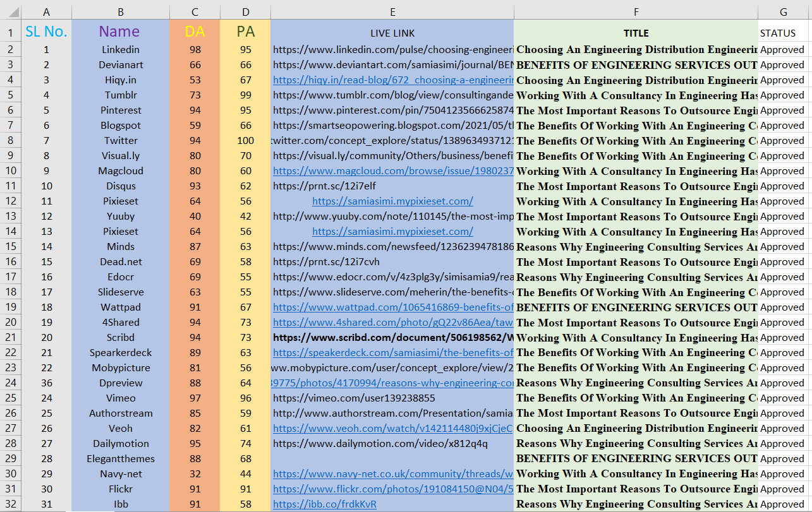The image size is (812, 512).
Task: Open the Hiqy.in read-blog hyperlink
Action: [x=392, y=80]
